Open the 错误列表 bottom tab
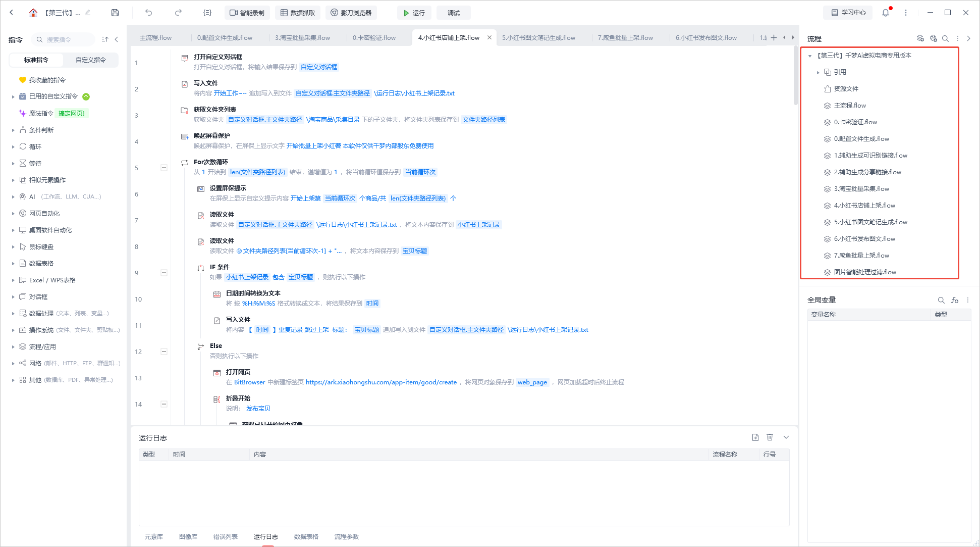The image size is (980, 547). point(225,536)
